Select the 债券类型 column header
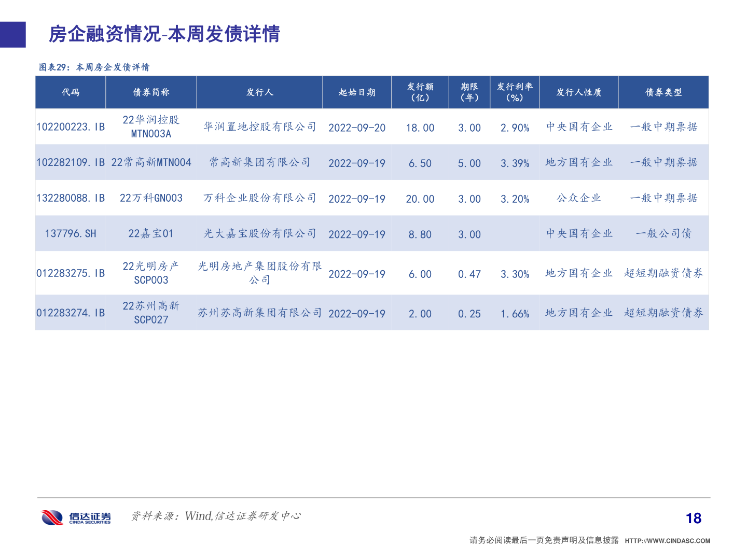The width and height of the screenshot is (747, 560). point(663,92)
